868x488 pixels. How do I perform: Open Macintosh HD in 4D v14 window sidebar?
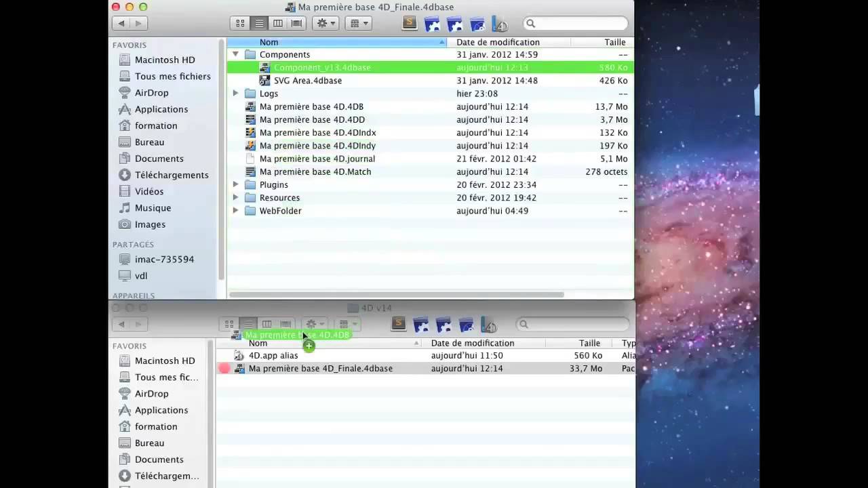[x=165, y=361]
